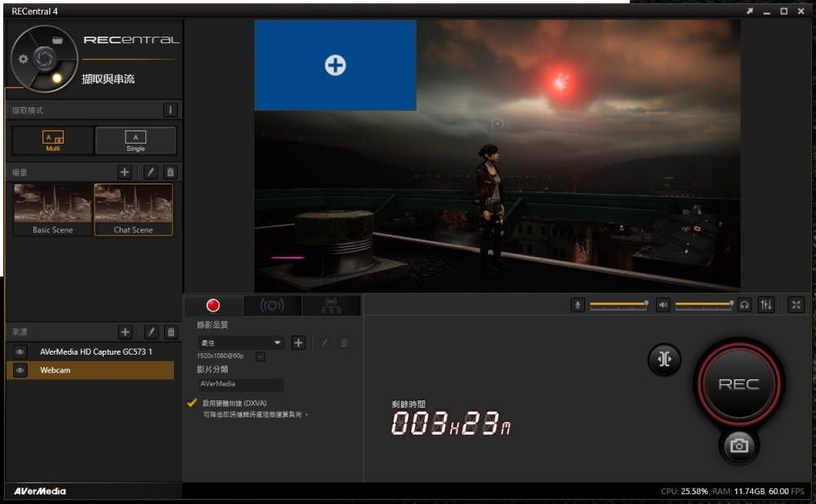Delete the selected scene with trash icon

tap(171, 172)
